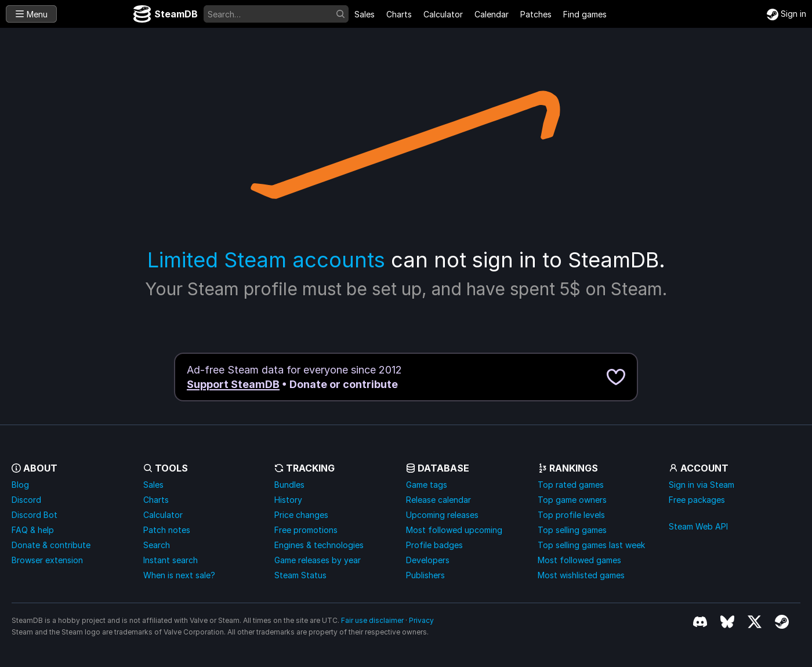Click the heart icon in donate banner
This screenshot has width=812, height=667.
pos(616,377)
